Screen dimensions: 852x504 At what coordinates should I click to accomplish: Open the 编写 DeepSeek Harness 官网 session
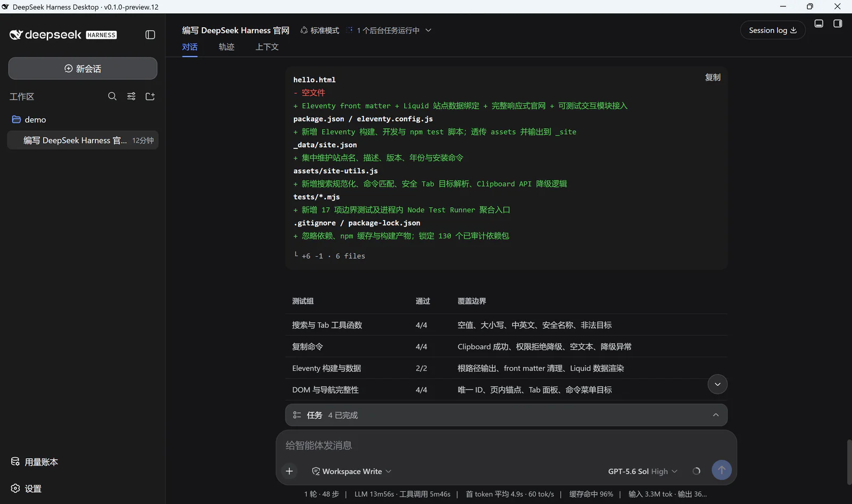tap(83, 141)
